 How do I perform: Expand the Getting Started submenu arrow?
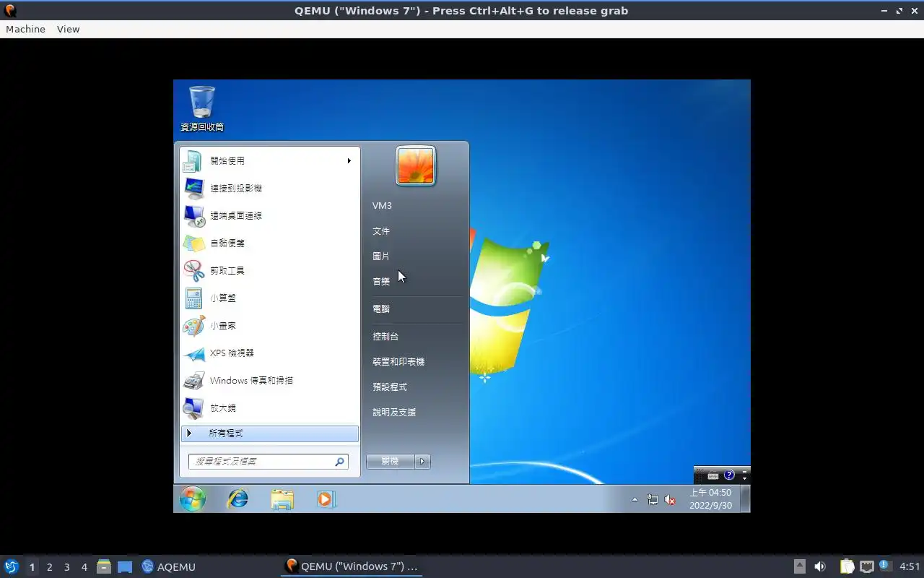(x=349, y=160)
